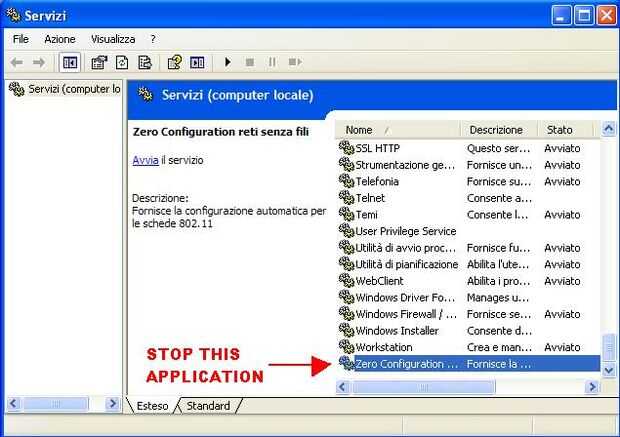This screenshot has height=437, width=620.
Task: Select the User Privilege Service row
Action: 468,231
